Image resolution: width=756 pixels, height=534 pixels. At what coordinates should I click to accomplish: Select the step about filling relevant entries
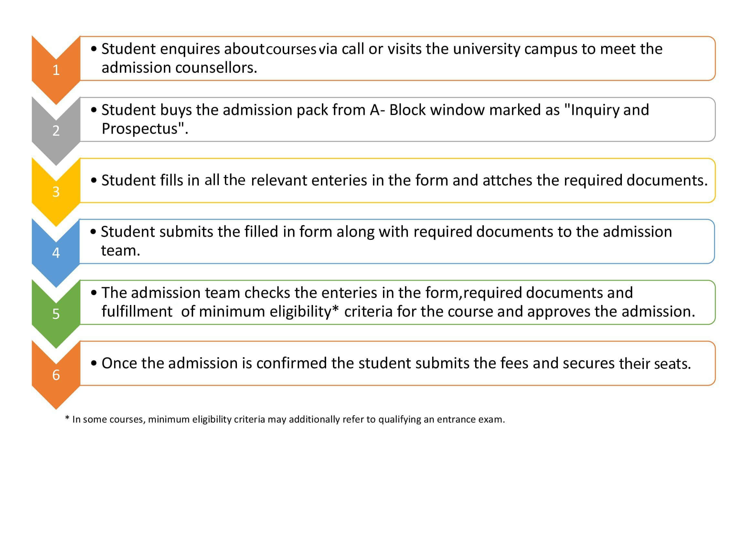click(398, 180)
